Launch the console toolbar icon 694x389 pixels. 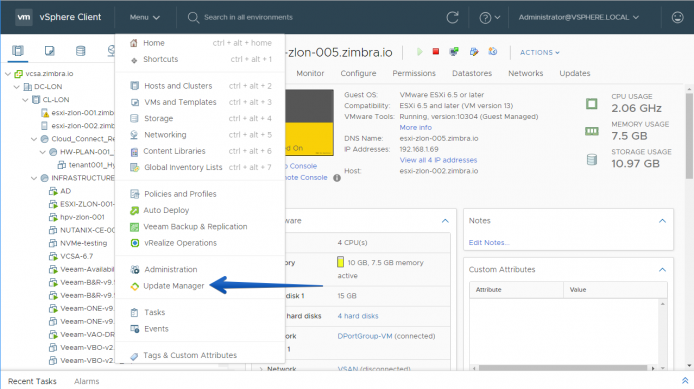(454, 52)
